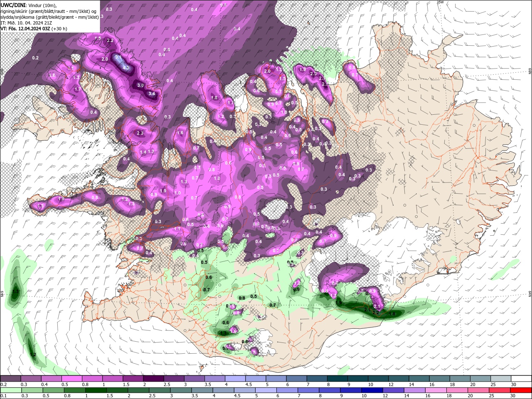Screen dimensions: 532x399
Task: Click the 'VT: Fös. 12.04.2024 03Z (+30 h)' line
Action: point(34,29)
